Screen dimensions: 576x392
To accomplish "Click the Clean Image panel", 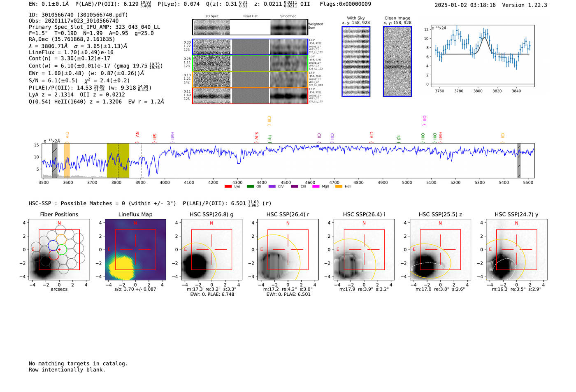I will [x=397, y=61].
